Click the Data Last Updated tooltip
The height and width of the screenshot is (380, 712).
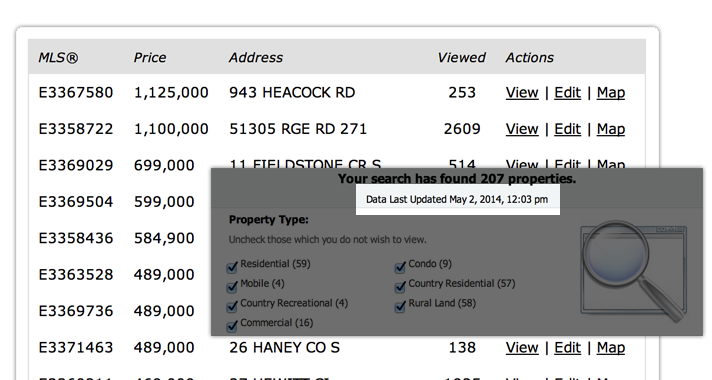tap(458, 200)
